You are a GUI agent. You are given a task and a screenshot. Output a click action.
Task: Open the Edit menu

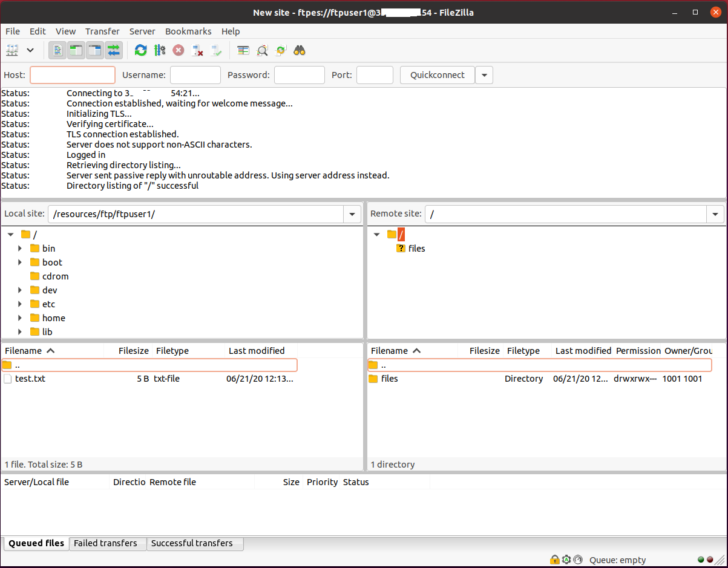pyautogui.click(x=38, y=31)
